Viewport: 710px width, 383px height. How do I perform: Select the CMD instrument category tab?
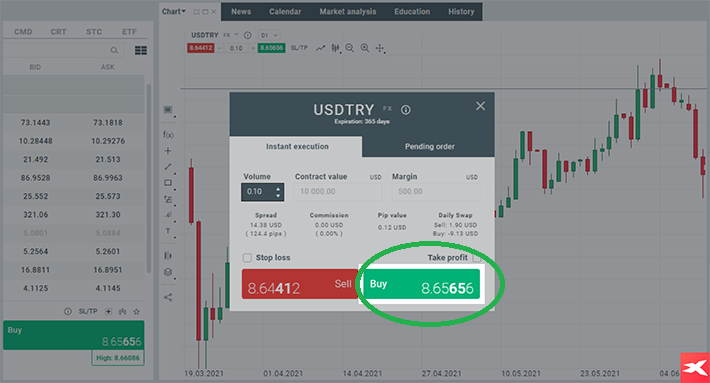pos(23,32)
